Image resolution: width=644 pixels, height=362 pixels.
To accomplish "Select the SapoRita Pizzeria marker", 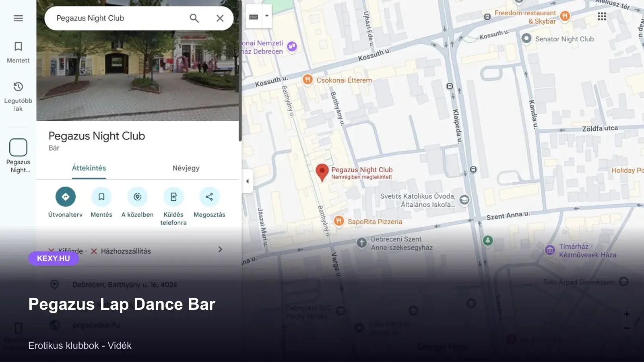I will (x=339, y=221).
